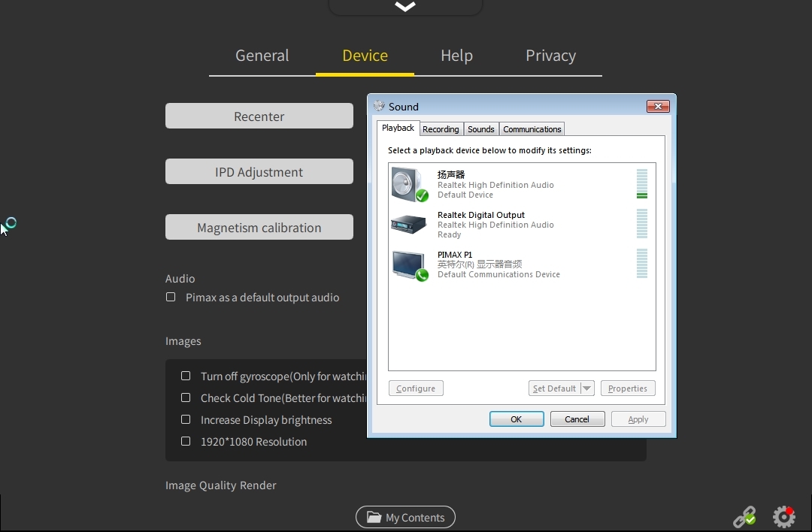The width and height of the screenshot is (812, 532).
Task: Click the Default Device status text
Action: click(465, 195)
